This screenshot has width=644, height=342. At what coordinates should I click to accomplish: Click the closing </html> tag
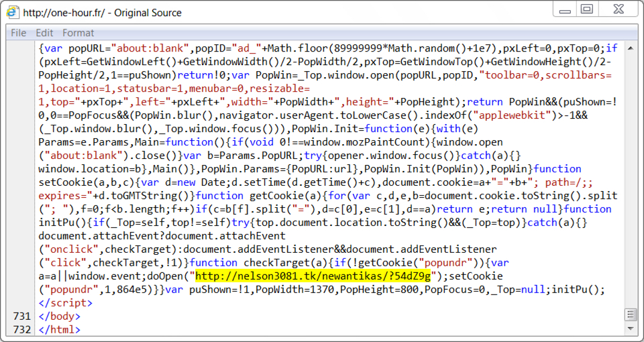[60, 329]
